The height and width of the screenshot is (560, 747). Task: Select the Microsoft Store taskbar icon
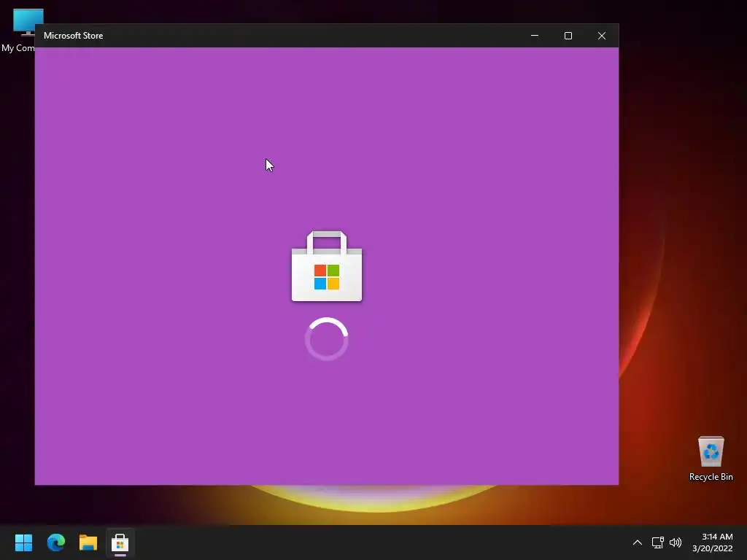point(120,542)
